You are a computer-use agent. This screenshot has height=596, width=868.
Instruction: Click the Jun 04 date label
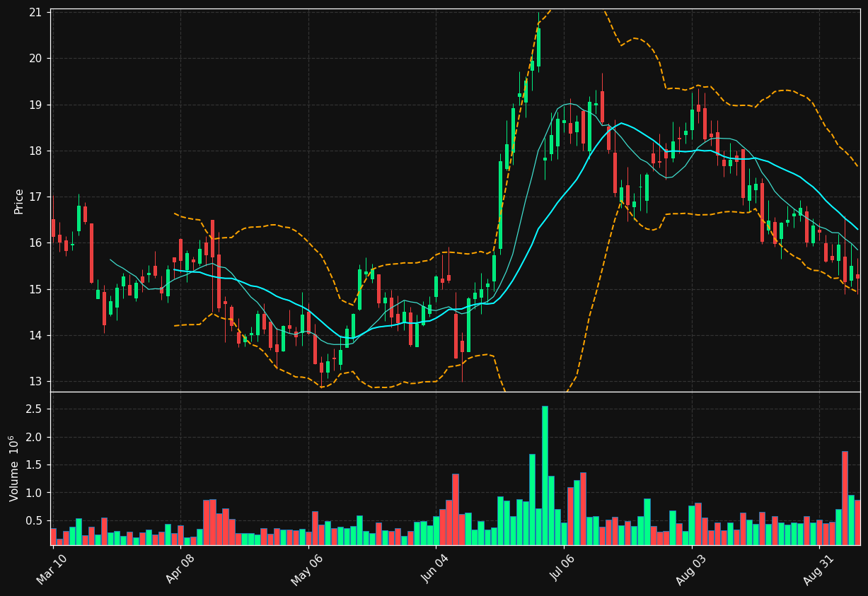click(434, 569)
